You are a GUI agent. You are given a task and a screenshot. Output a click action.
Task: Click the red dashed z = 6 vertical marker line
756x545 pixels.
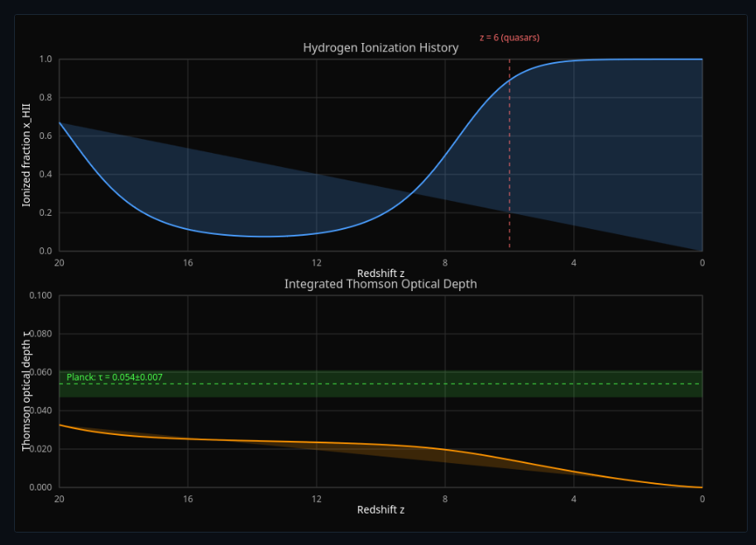pos(510,165)
